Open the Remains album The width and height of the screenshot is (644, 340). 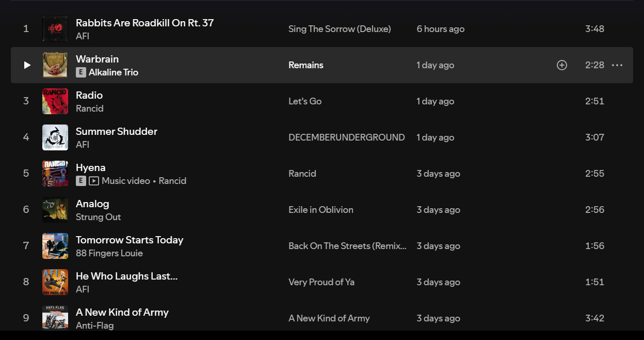coord(306,65)
